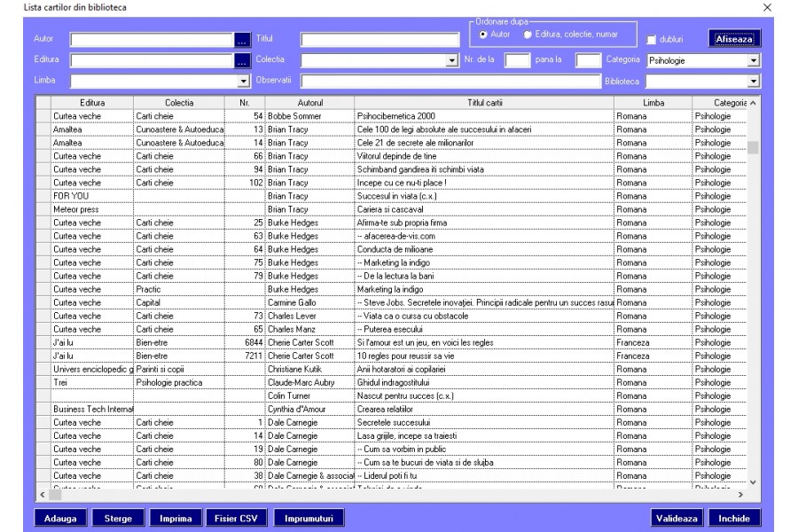Viewport: 798px width, 532px height.
Task: Click the Valideaza button
Action: (677, 518)
